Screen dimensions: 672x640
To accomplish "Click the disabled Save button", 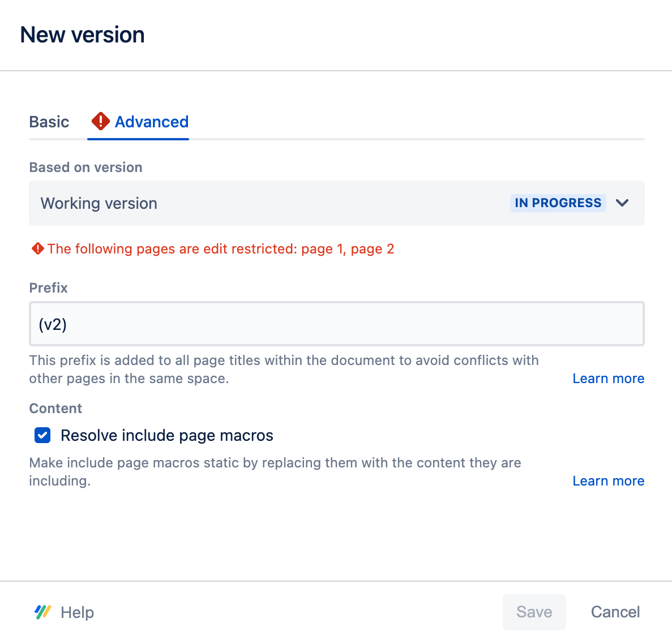I will pyautogui.click(x=534, y=612).
